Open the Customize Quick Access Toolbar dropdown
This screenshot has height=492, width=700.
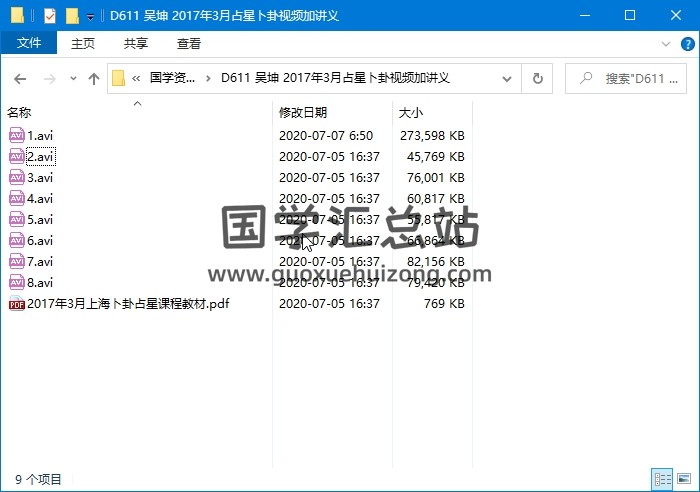click(90, 17)
